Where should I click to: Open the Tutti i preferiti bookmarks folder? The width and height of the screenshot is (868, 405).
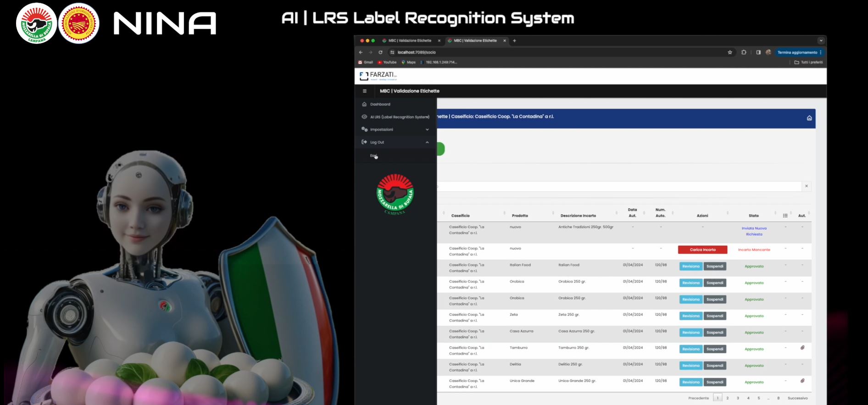click(808, 62)
